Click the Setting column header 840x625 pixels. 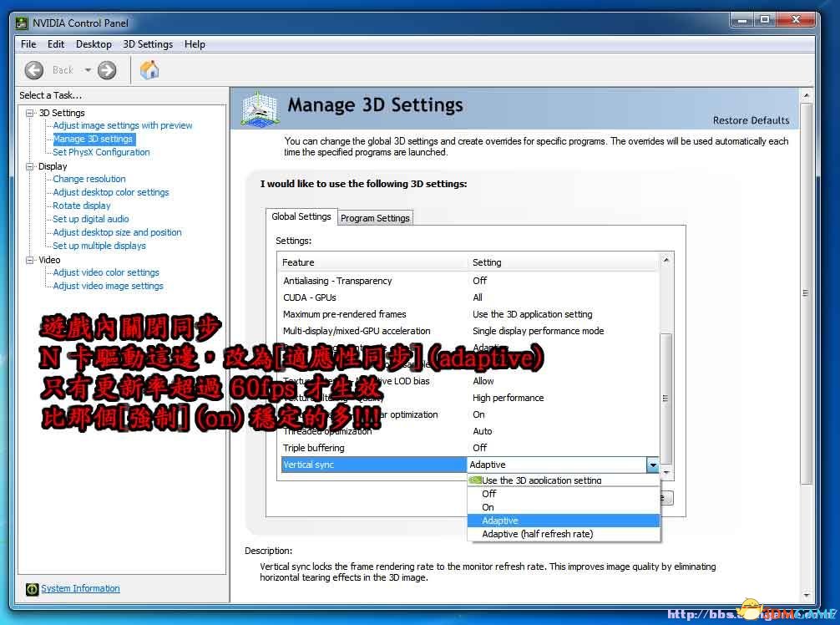[564, 262]
